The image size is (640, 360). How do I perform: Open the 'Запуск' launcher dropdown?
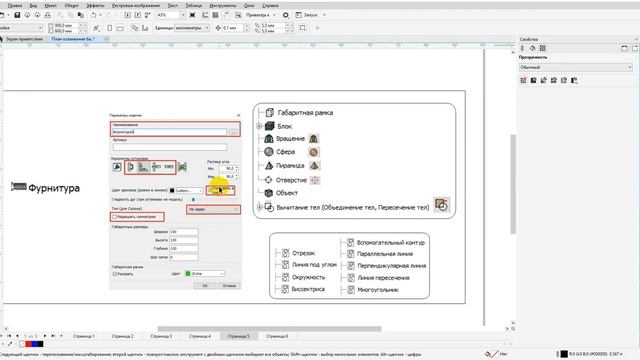pos(311,15)
